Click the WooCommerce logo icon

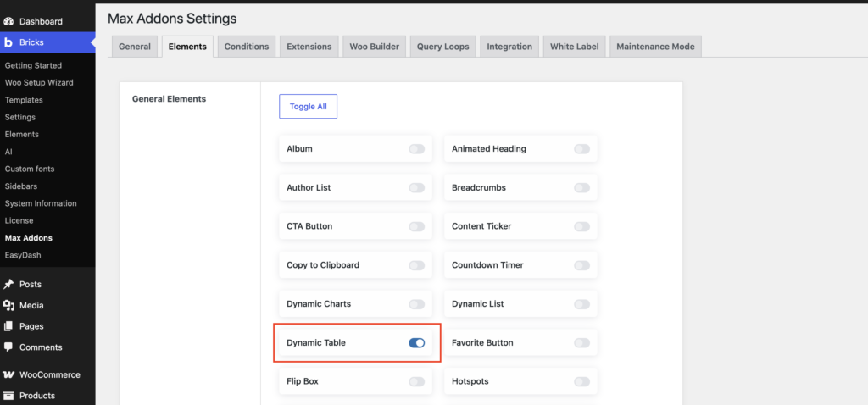8,374
